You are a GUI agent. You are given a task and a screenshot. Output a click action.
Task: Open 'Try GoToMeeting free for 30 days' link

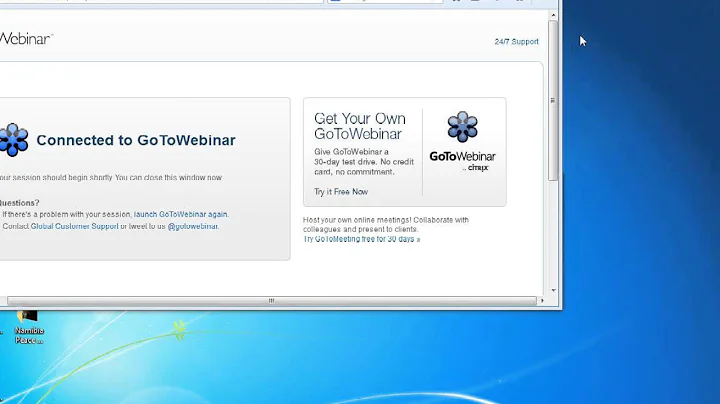[x=361, y=239]
